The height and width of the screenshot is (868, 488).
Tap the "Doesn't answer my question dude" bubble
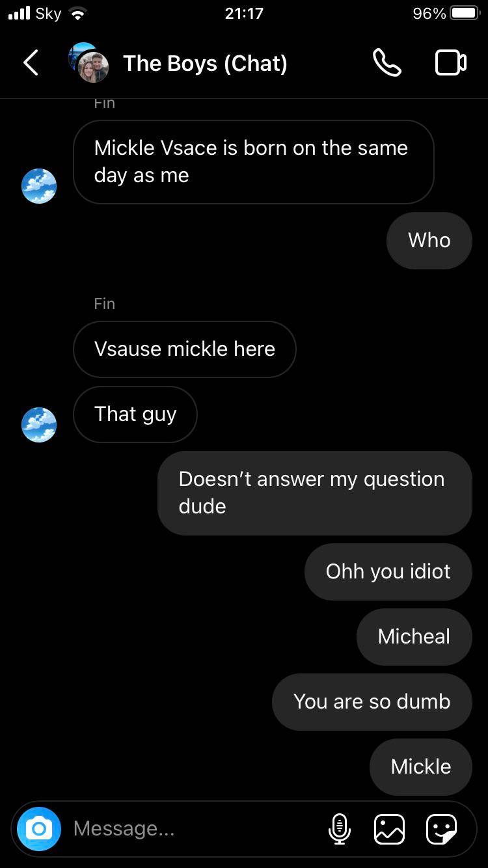coord(314,493)
